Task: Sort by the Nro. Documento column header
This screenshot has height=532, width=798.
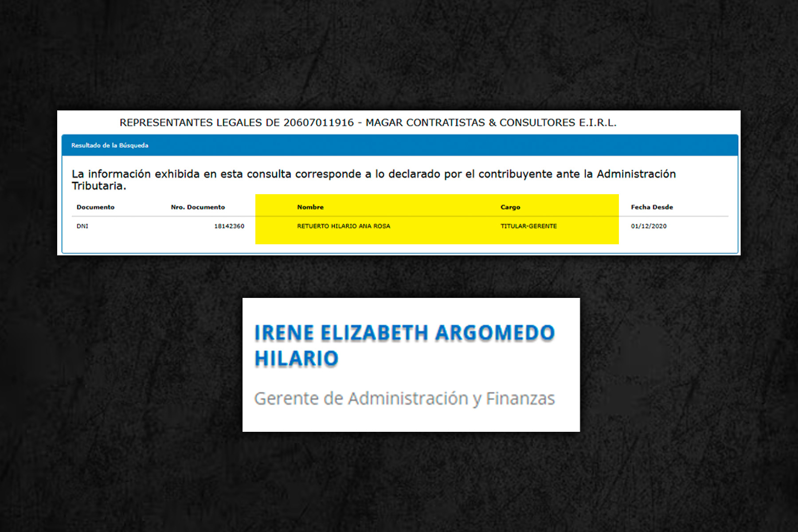Action: tap(198, 207)
